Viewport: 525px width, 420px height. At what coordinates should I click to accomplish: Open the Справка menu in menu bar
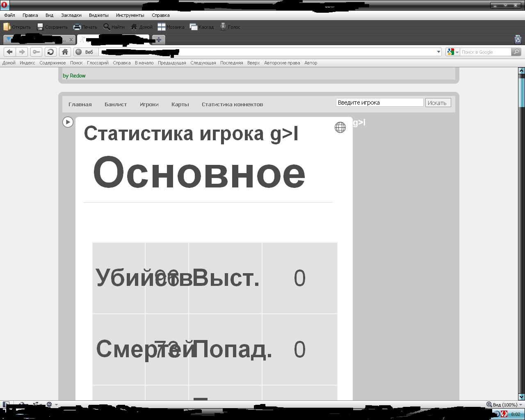(x=160, y=15)
